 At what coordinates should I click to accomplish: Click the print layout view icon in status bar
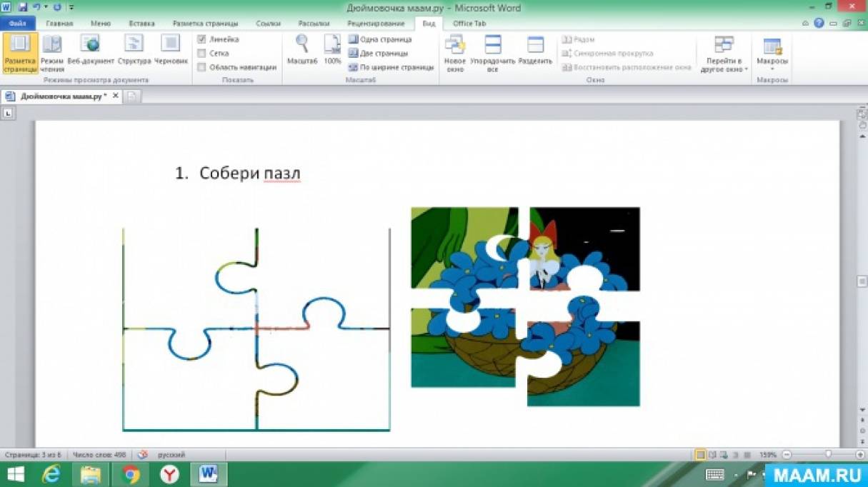tap(701, 454)
